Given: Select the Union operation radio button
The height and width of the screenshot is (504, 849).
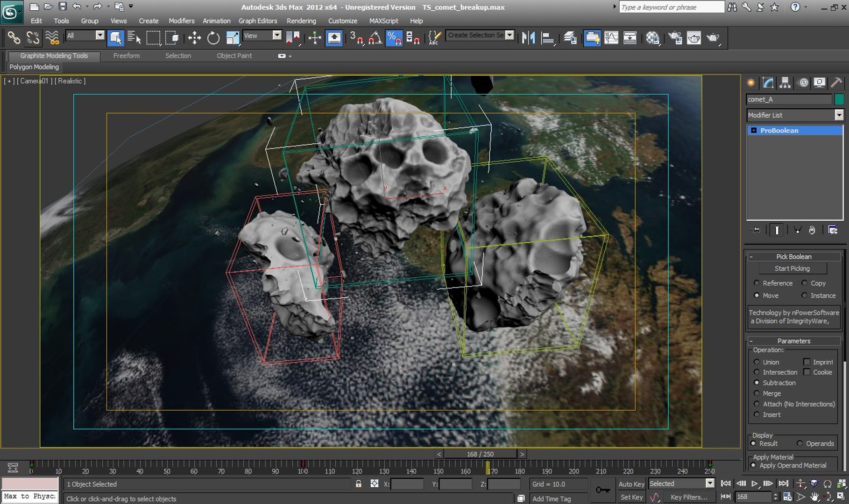Looking at the screenshot, I should [x=757, y=362].
